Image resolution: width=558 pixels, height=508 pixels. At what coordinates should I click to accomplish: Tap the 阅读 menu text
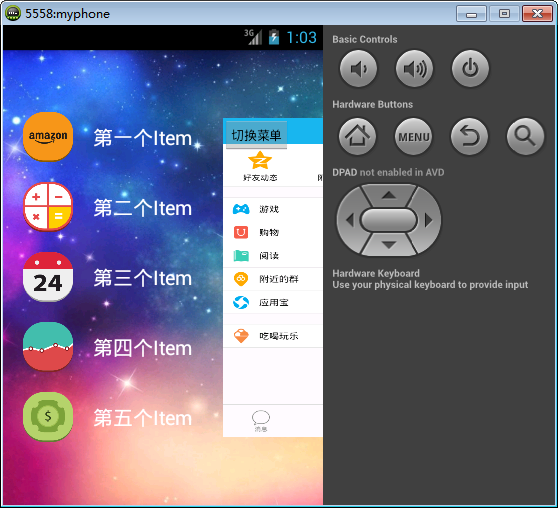pos(269,256)
